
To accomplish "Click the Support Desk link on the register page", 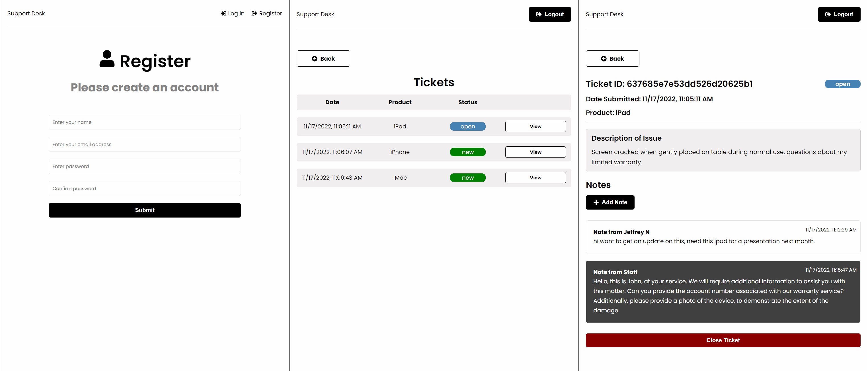I will pos(26,13).
